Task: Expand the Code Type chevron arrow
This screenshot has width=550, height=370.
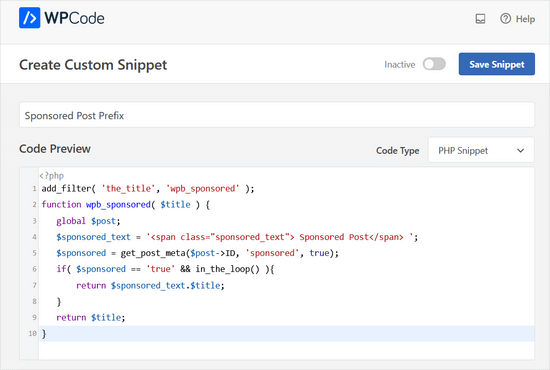Action: click(x=521, y=150)
